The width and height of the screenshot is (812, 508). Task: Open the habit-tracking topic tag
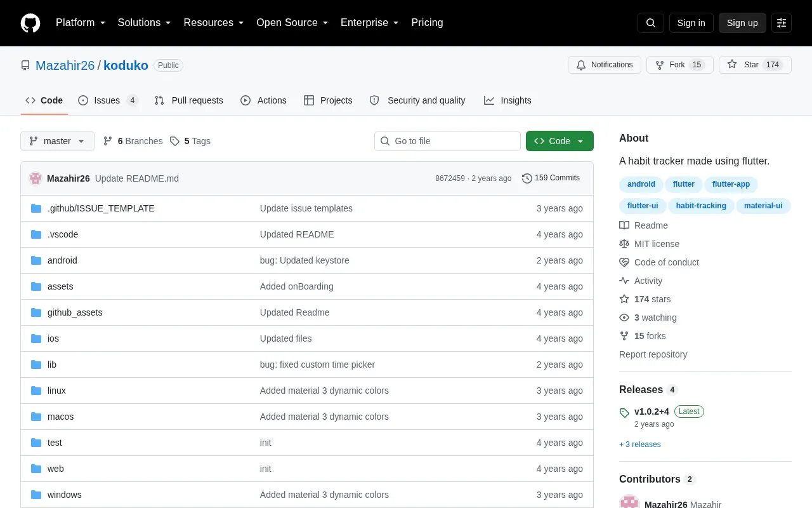701,206
